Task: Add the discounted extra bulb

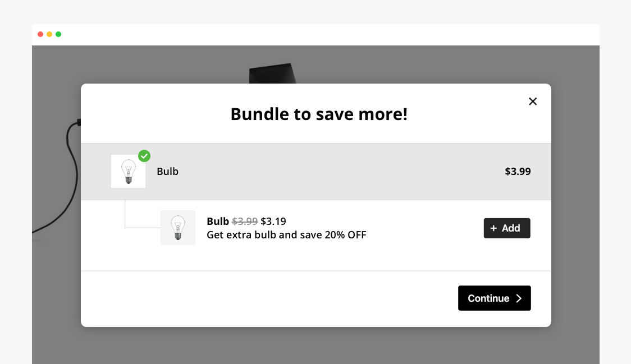Action: 506,228
